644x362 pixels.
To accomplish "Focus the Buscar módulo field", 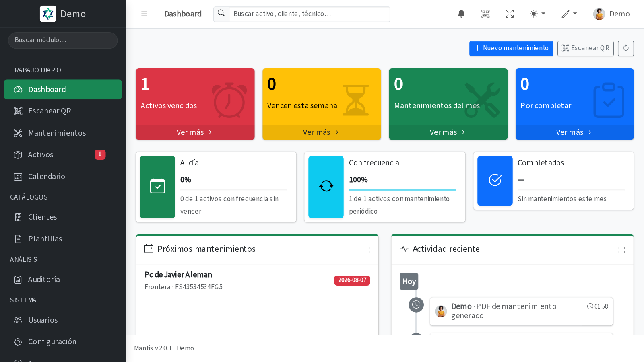I will click(63, 40).
